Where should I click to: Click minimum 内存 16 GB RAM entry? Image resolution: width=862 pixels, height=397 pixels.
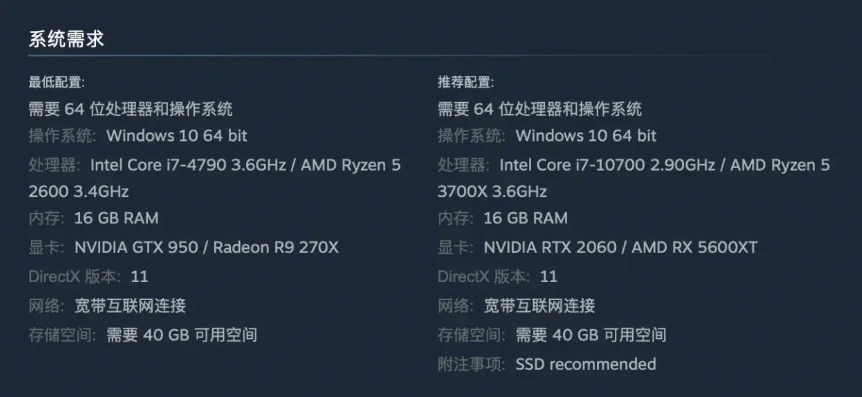coord(93,218)
